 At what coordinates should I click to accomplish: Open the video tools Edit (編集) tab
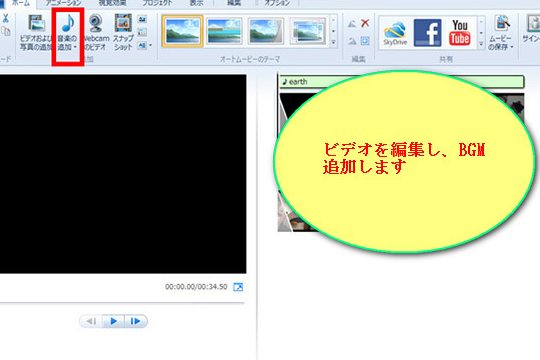234,3
